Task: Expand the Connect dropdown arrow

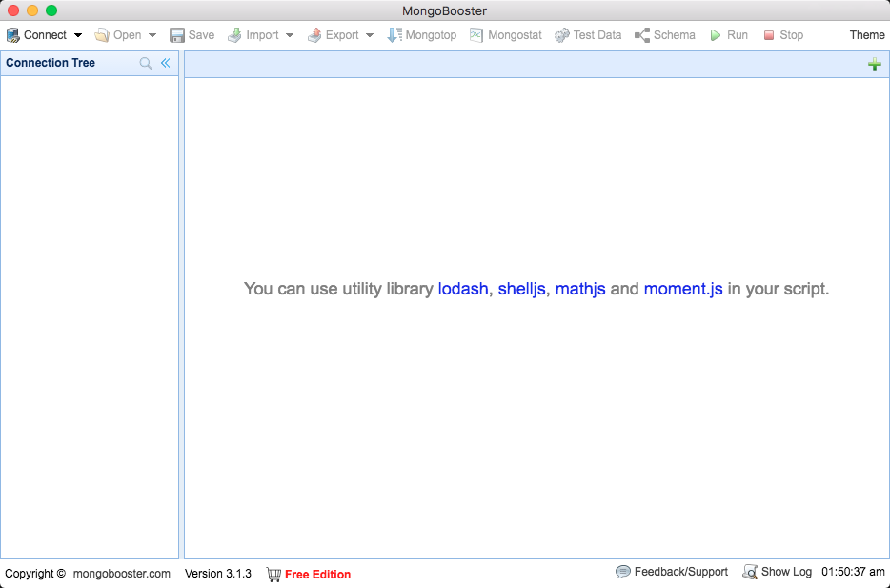Action: [x=78, y=35]
